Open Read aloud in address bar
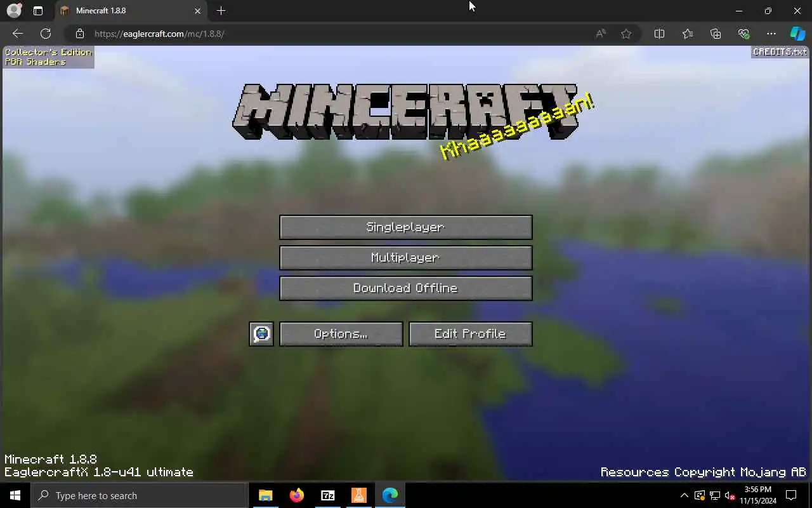This screenshot has height=508, width=812. click(601, 34)
